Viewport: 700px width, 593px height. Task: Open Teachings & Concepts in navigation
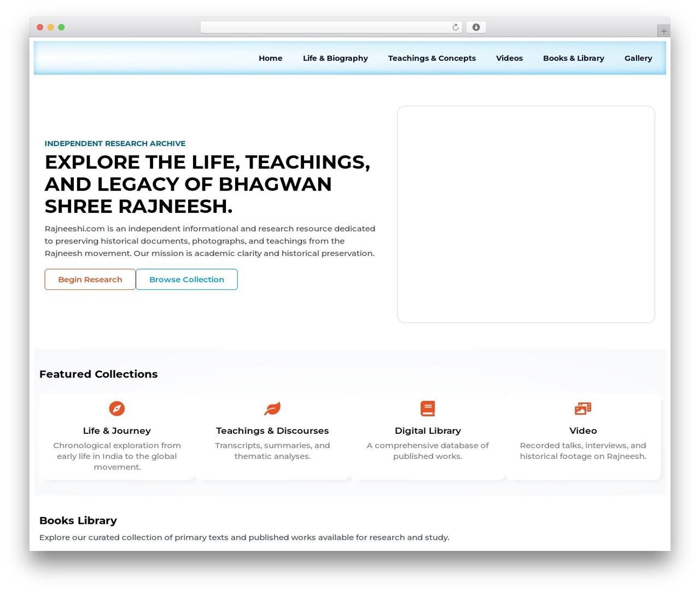click(x=432, y=58)
